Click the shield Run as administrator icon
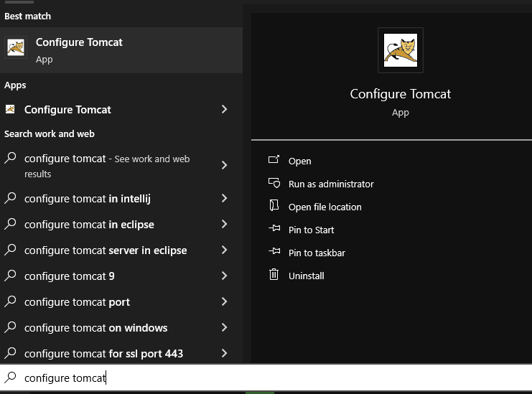Viewport: 532px width, 394px height. (x=274, y=183)
